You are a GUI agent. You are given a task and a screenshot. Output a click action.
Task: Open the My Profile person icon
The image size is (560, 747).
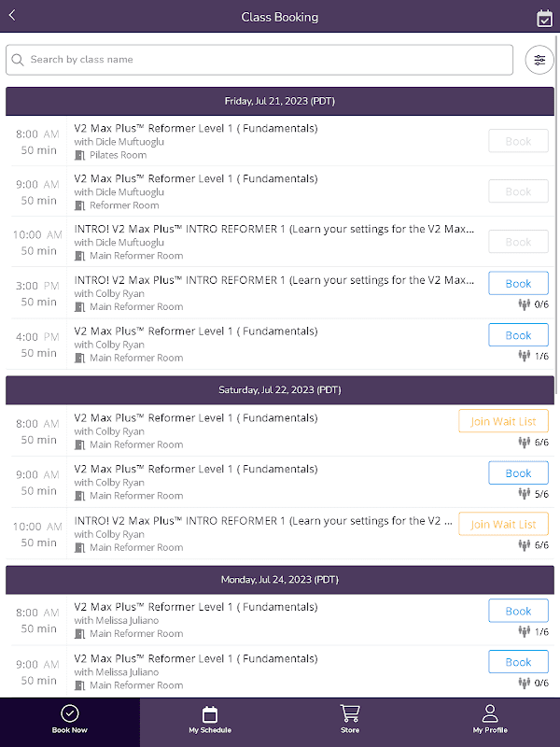click(x=490, y=713)
